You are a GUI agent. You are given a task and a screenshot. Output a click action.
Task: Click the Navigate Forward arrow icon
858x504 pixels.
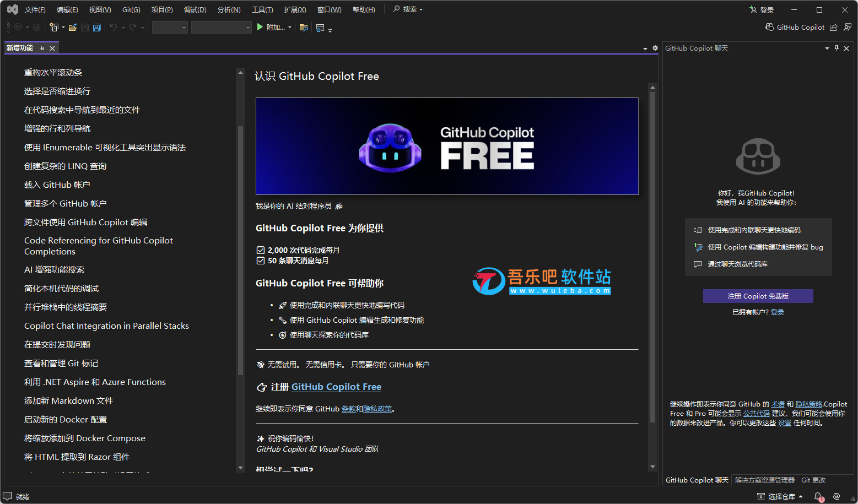pyautogui.click(x=36, y=27)
